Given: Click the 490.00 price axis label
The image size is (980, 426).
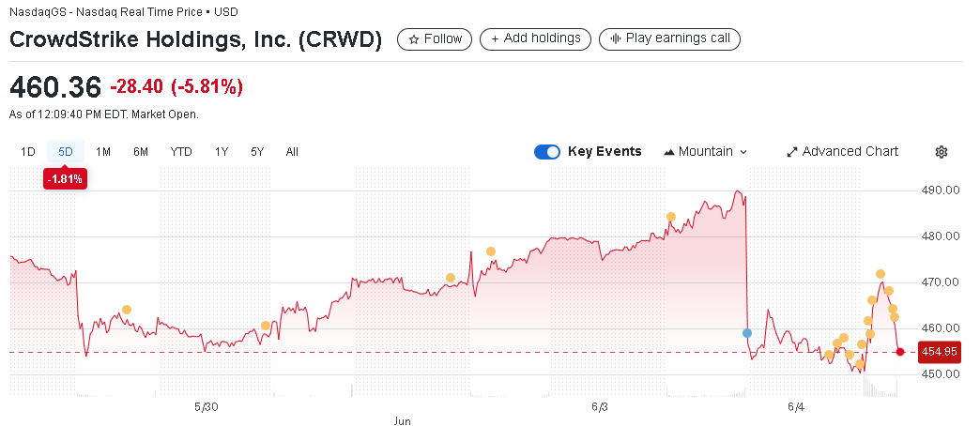Looking at the screenshot, I should pos(940,190).
